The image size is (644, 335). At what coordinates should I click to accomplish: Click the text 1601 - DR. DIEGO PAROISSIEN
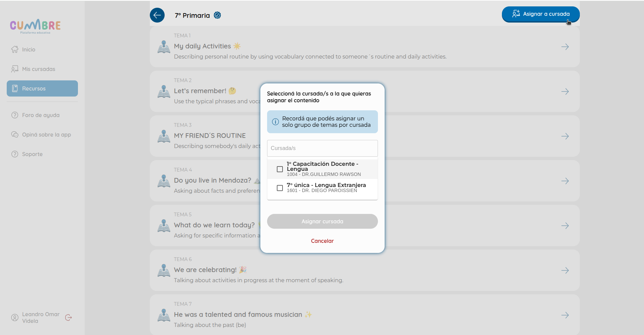point(322,190)
